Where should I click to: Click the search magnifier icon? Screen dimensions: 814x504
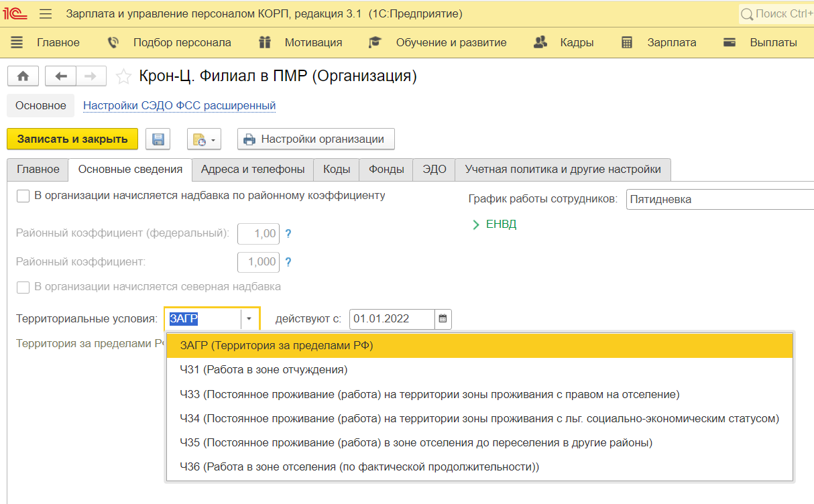click(x=747, y=13)
